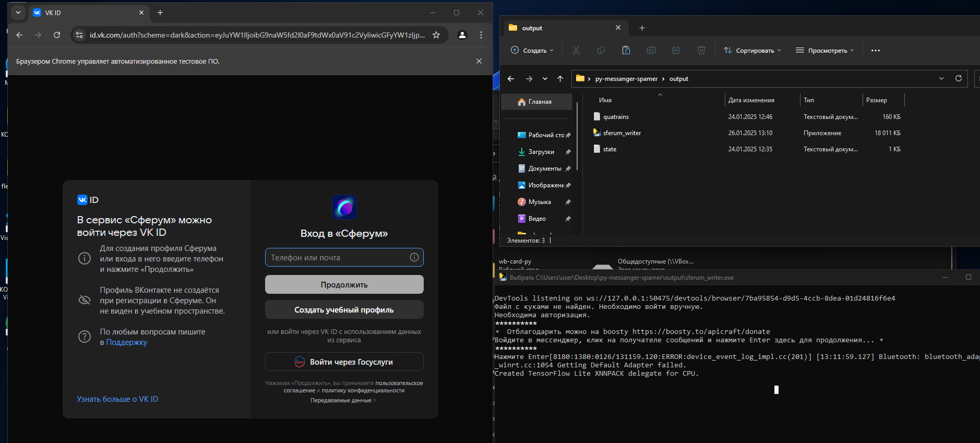Reload the VK ID page in Chrome
Viewport: 980px width, 443px height.
(57, 35)
